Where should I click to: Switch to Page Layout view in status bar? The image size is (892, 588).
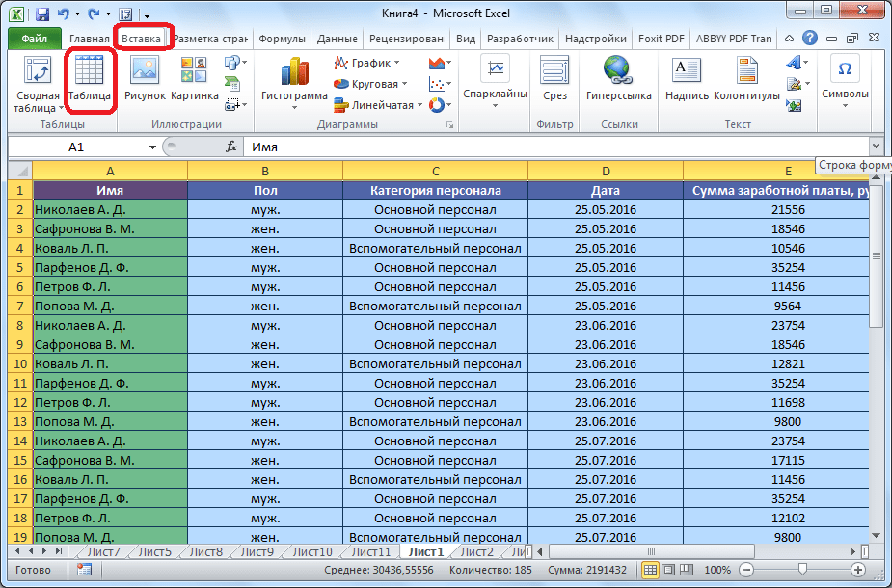[x=669, y=571]
